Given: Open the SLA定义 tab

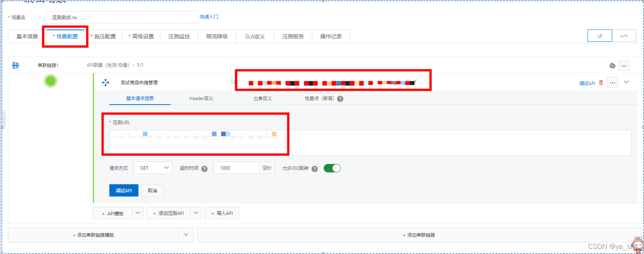Looking at the screenshot, I should [255, 36].
